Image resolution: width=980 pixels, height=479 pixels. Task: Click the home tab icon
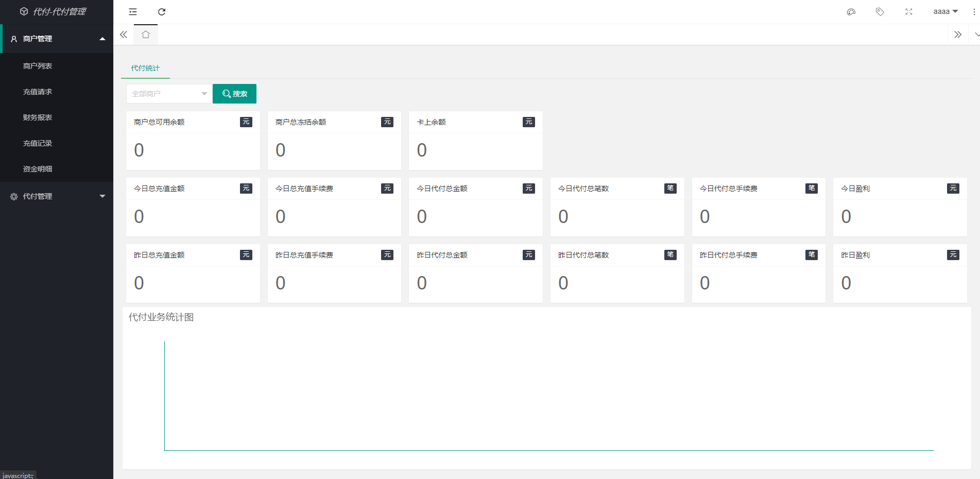click(146, 35)
